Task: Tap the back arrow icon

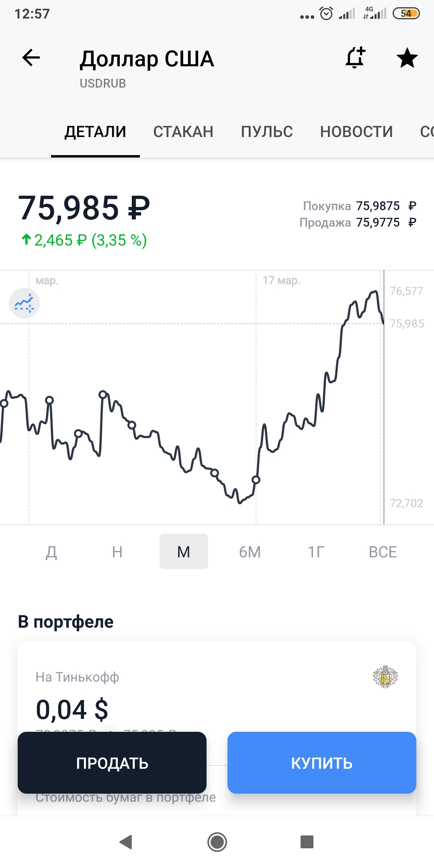Action: click(x=31, y=58)
